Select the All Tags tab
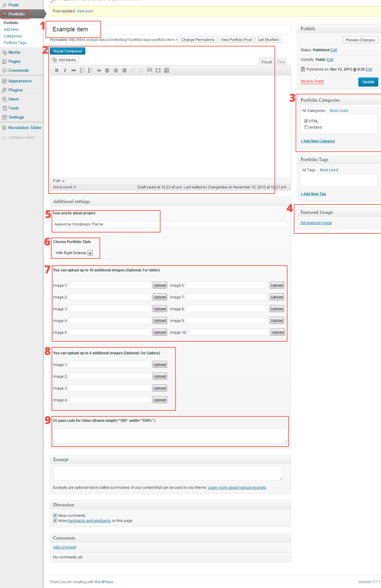The height and width of the screenshot is (588, 381). (x=309, y=170)
